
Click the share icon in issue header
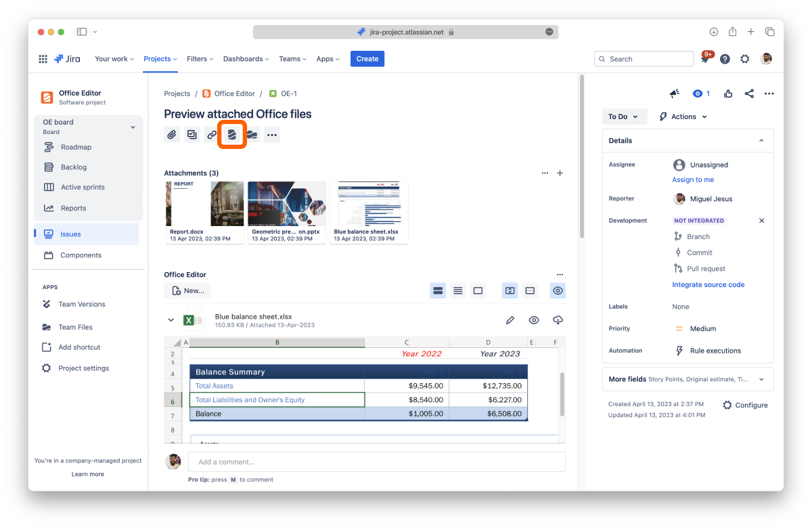(749, 93)
